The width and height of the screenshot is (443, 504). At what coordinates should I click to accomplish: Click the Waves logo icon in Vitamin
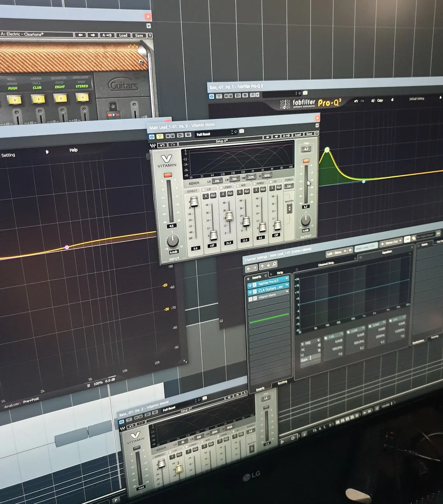coord(153,146)
